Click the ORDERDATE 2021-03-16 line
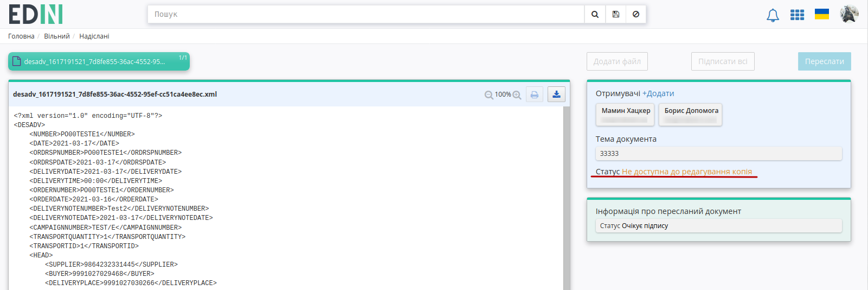 click(x=94, y=199)
